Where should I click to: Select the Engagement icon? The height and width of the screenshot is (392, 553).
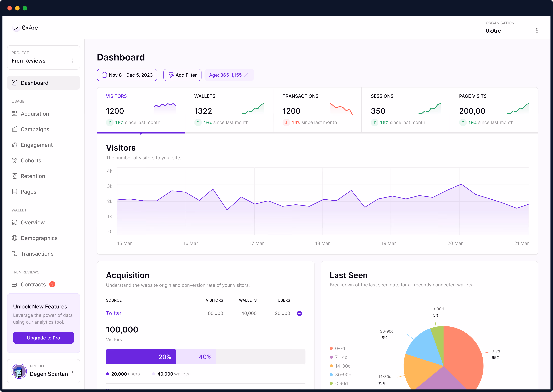pyautogui.click(x=15, y=145)
